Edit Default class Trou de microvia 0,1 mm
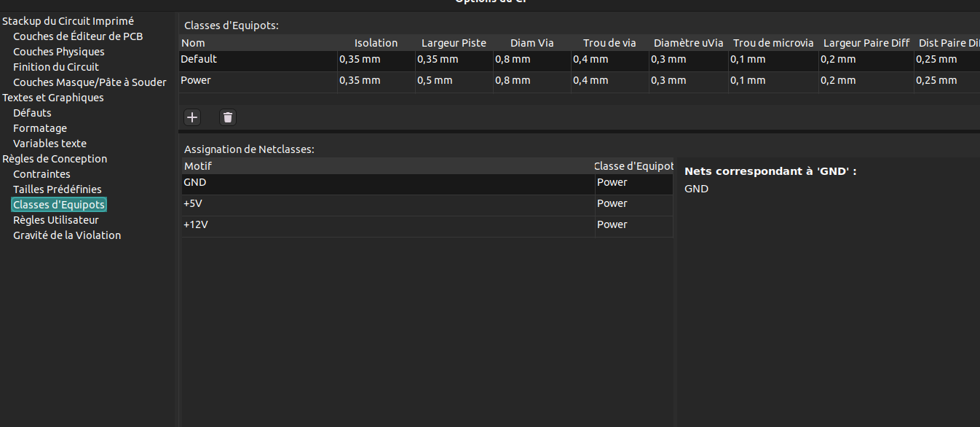The height and width of the screenshot is (427, 980). tap(773, 60)
